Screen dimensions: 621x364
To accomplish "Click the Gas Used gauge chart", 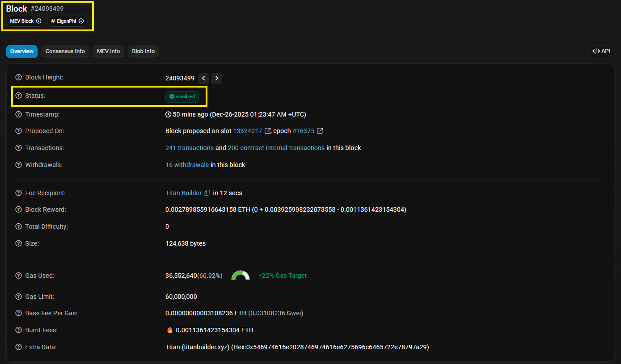I will coord(241,276).
